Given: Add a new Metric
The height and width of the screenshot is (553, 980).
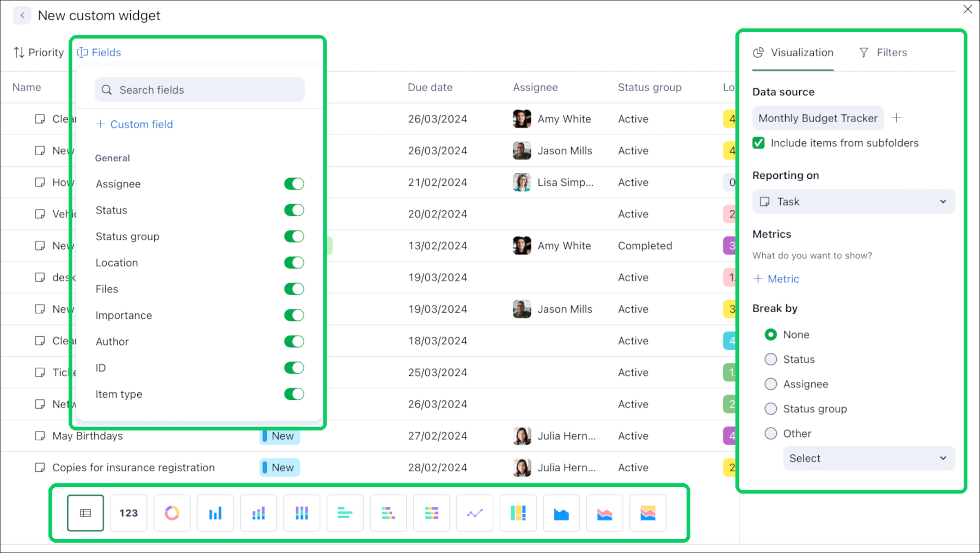Looking at the screenshot, I should point(776,279).
